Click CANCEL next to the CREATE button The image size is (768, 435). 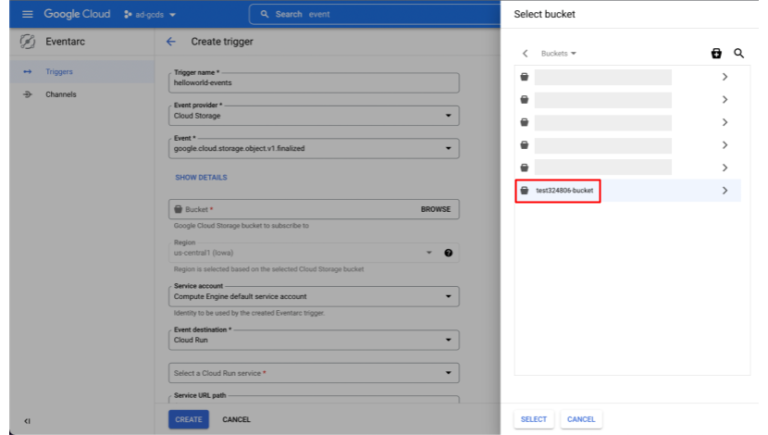(x=236, y=419)
